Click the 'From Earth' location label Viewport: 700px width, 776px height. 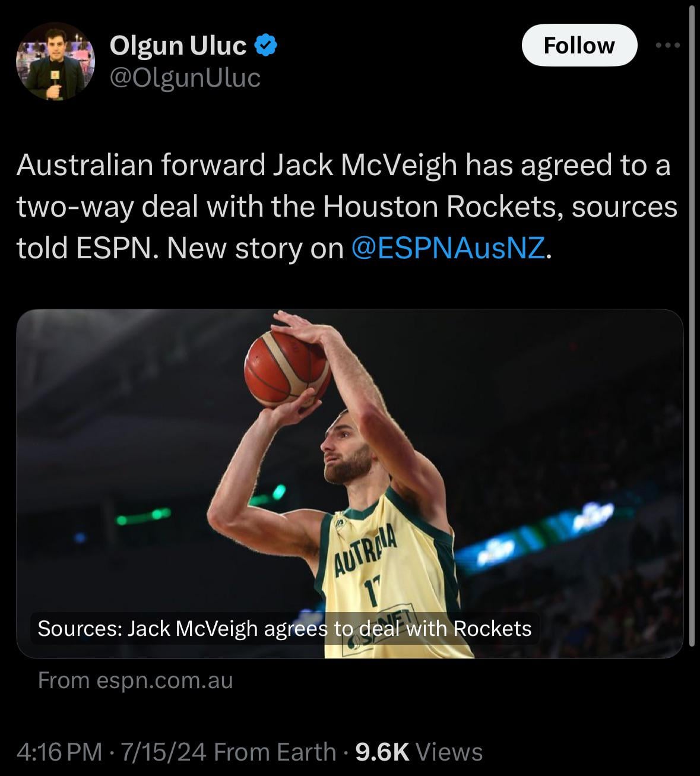(x=275, y=752)
